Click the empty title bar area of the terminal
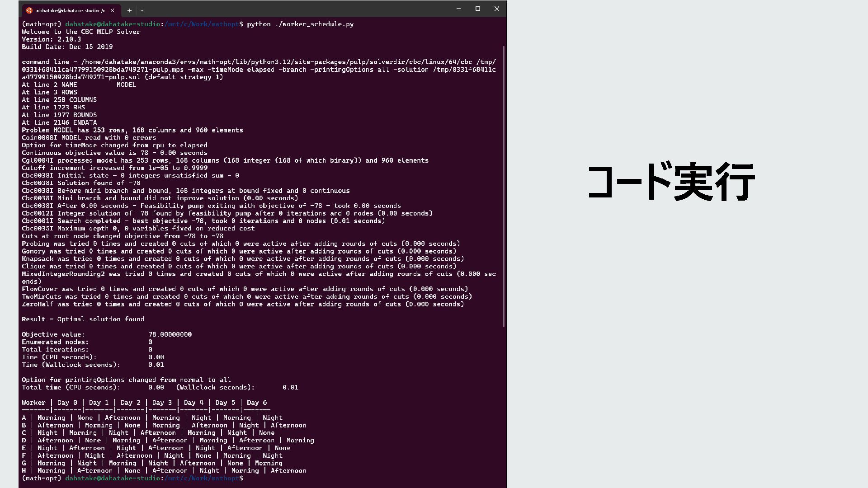This screenshot has width=868, height=488. [294, 9]
